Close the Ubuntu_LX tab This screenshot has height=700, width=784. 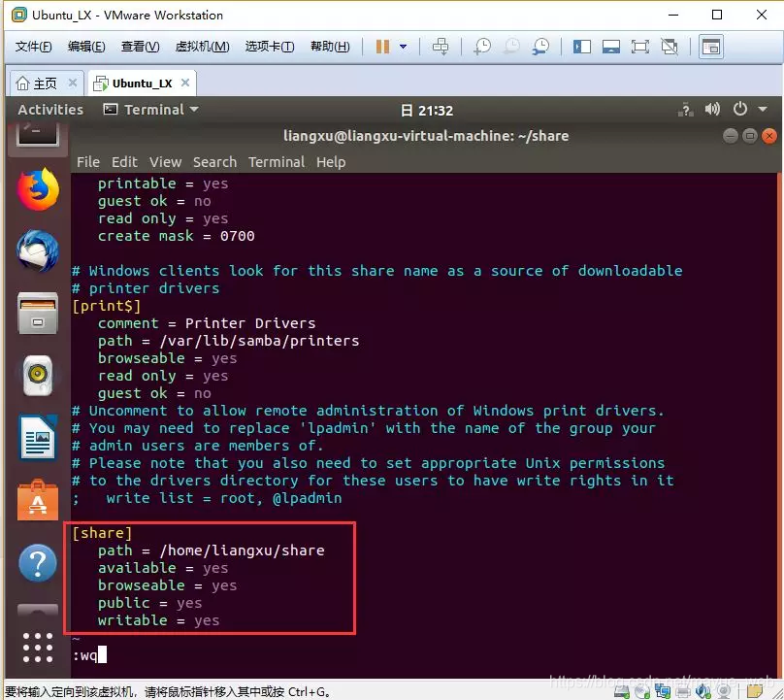(185, 83)
